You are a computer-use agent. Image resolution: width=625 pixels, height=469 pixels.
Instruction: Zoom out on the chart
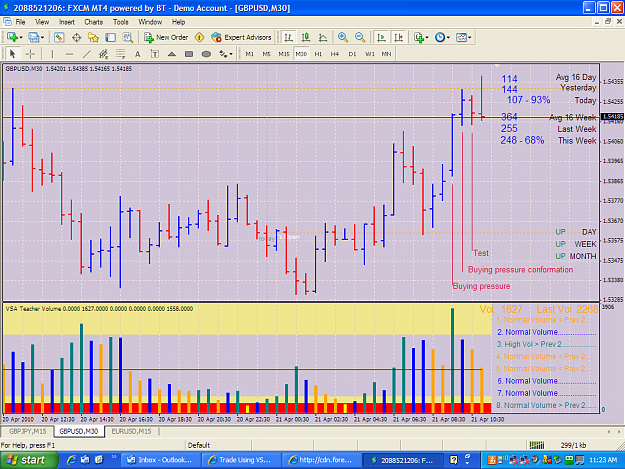(360, 37)
